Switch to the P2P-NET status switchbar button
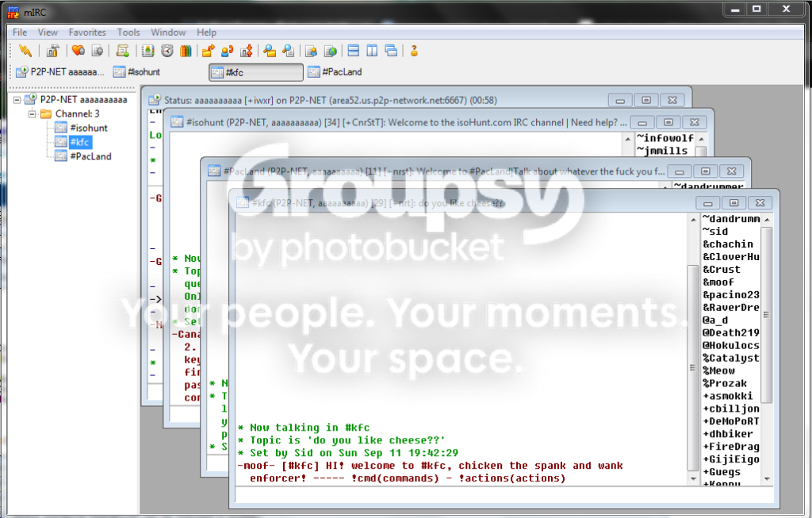Viewport: 812px width, 518px height. (60, 72)
